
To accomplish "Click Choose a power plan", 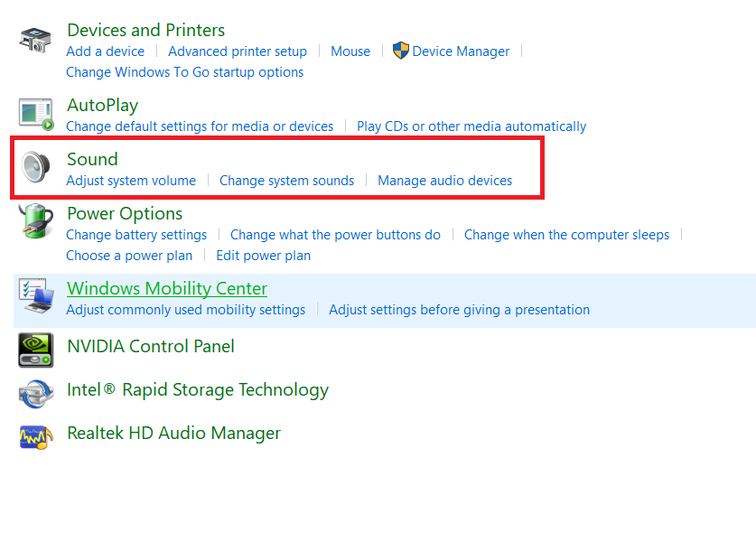I will (129, 256).
